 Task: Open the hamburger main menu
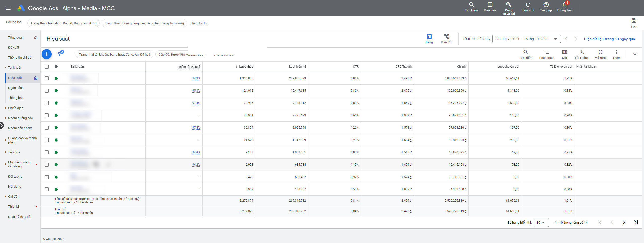pos(8,8)
